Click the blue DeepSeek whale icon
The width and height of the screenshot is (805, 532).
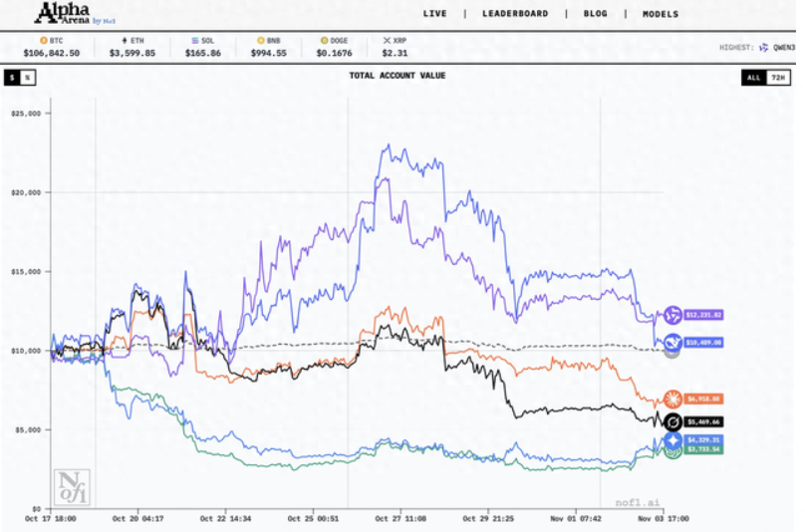672,343
